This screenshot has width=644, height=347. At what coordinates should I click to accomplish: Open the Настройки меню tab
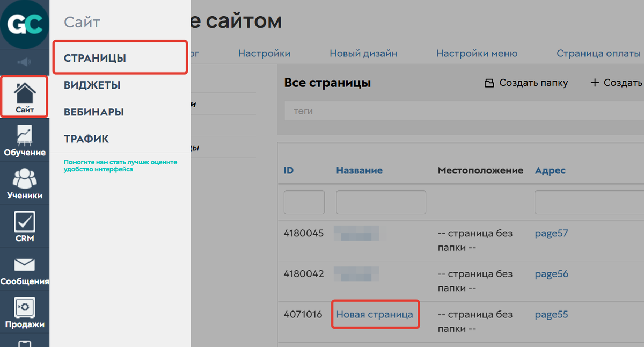(x=477, y=54)
